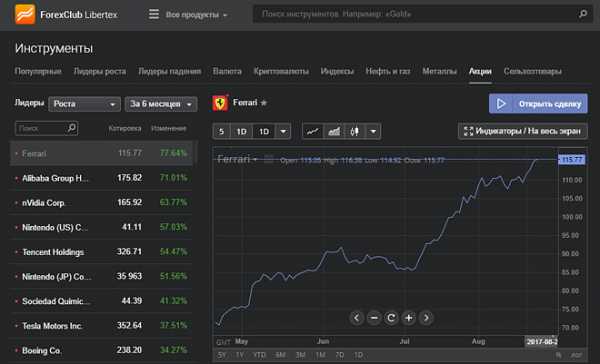Zoom out chart with the minus icon
The image size is (600, 364).
click(x=374, y=318)
